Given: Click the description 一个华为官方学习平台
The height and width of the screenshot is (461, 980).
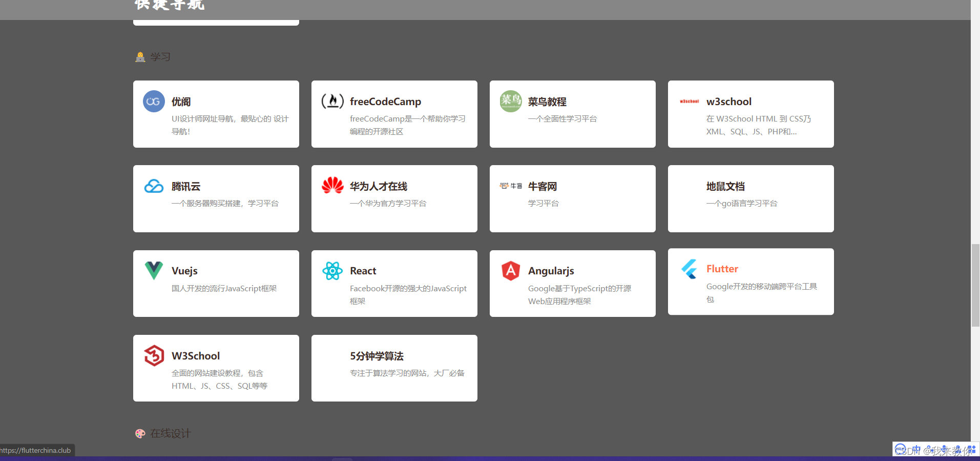Looking at the screenshot, I should (x=388, y=203).
